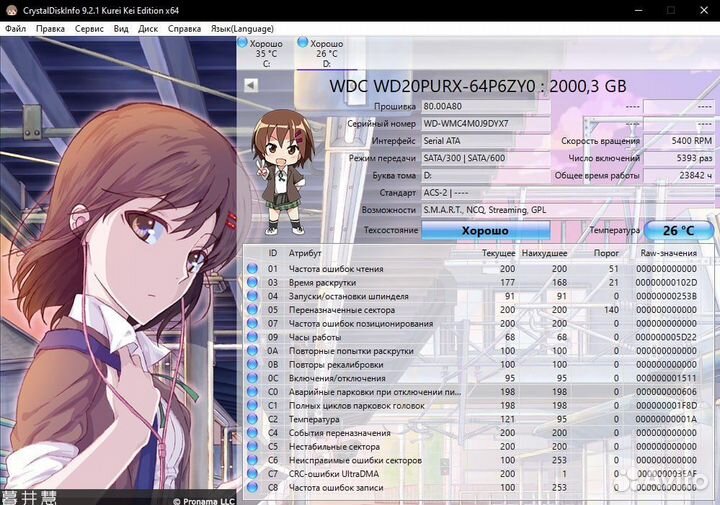Image resolution: width=720 pixels, height=505 pixels.
Task: Click transfer mode field SATA/300 | SATA/600
Action: click(x=485, y=158)
